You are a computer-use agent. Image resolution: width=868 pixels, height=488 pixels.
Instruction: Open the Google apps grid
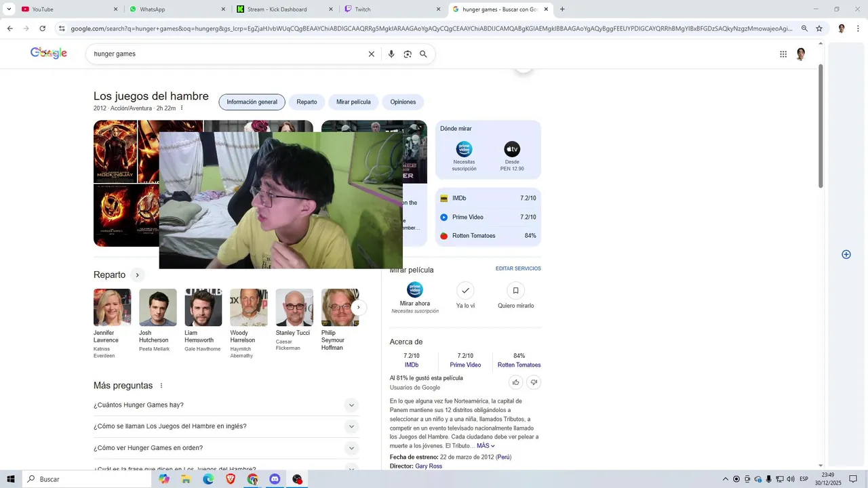coord(783,54)
